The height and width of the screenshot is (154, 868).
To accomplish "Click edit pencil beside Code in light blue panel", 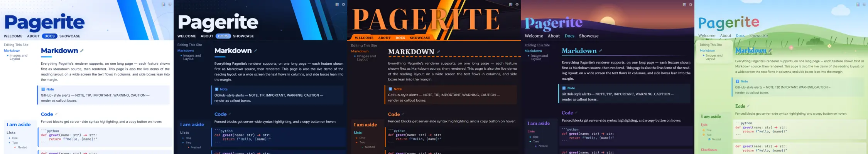I will point(56,114).
